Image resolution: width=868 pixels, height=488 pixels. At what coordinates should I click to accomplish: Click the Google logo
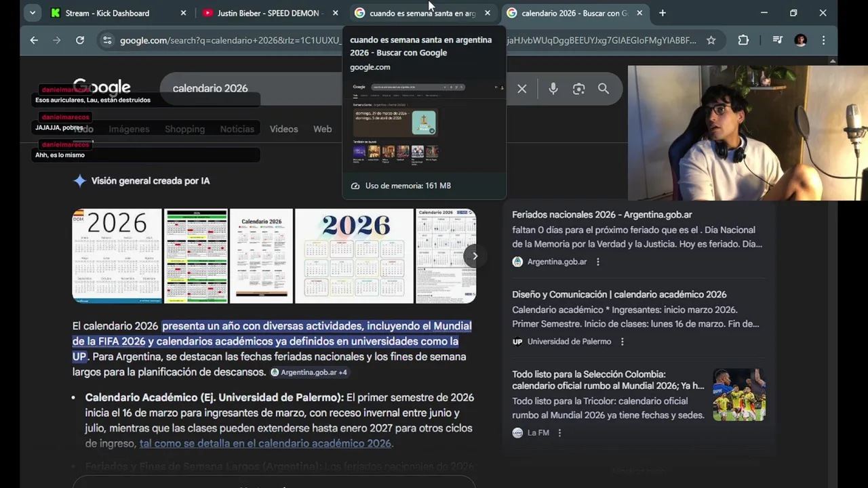click(102, 88)
